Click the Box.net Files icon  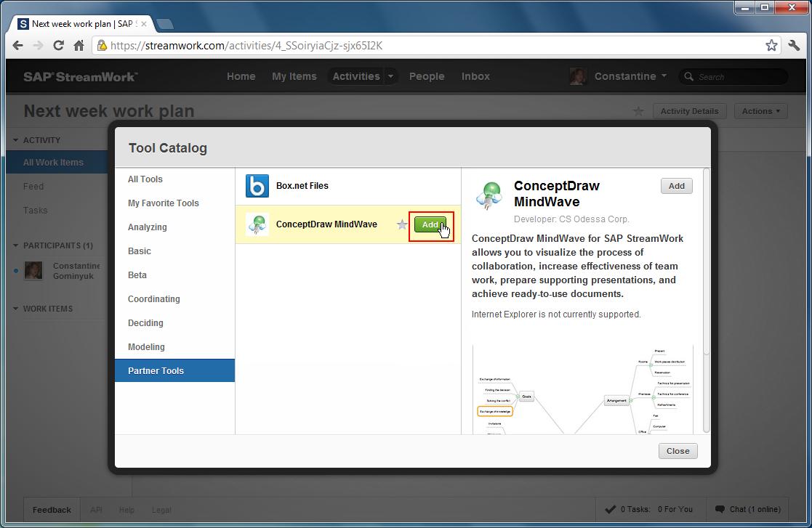click(257, 186)
